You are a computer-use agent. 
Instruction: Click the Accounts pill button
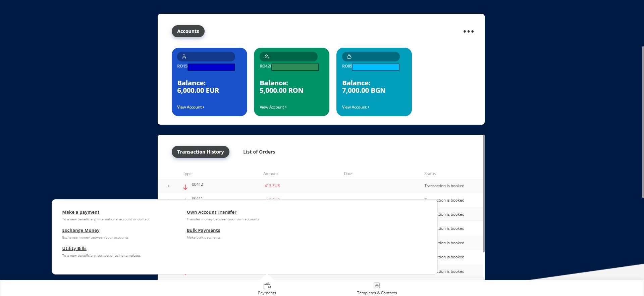coord(188,31)
